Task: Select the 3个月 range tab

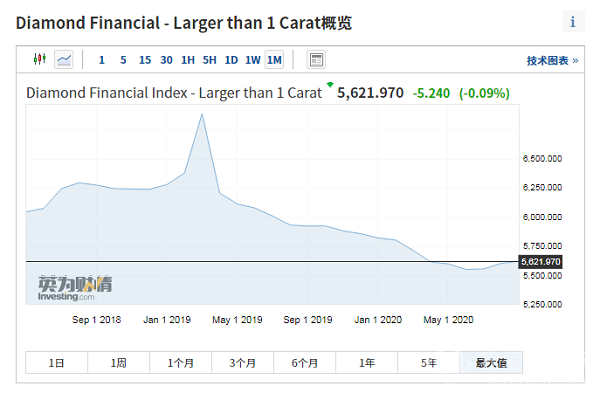Action: click(242, 362)
